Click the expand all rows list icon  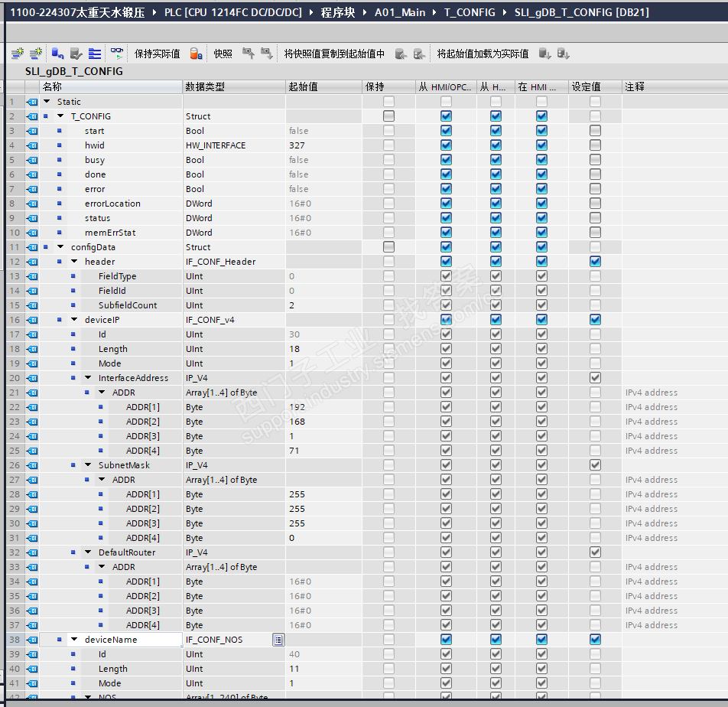[x=95, y=54]
